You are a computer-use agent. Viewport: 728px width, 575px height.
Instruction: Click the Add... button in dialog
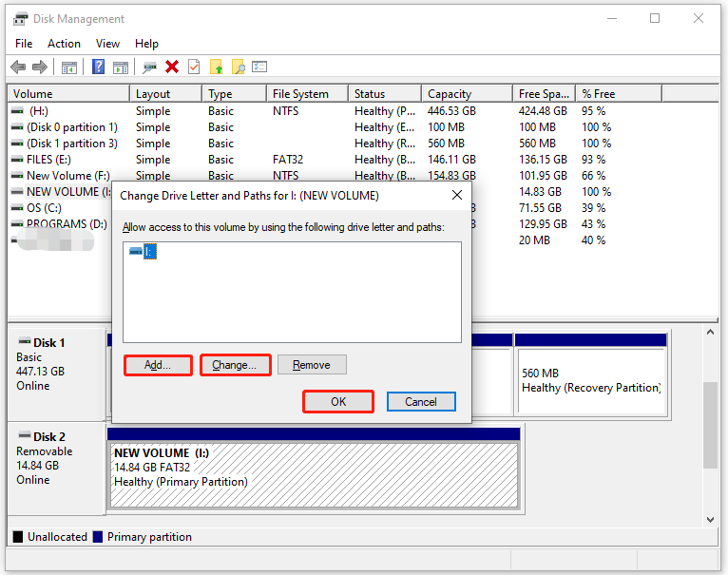click(x=158, y=365)
